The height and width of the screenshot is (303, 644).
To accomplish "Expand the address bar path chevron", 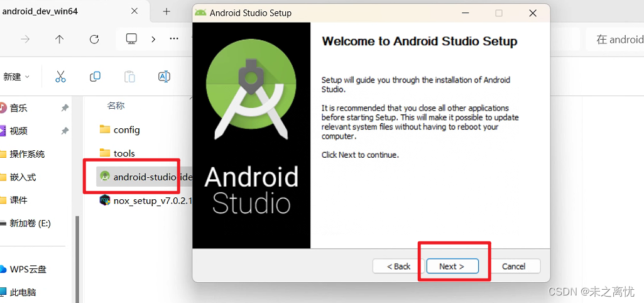I will point(153,39).
